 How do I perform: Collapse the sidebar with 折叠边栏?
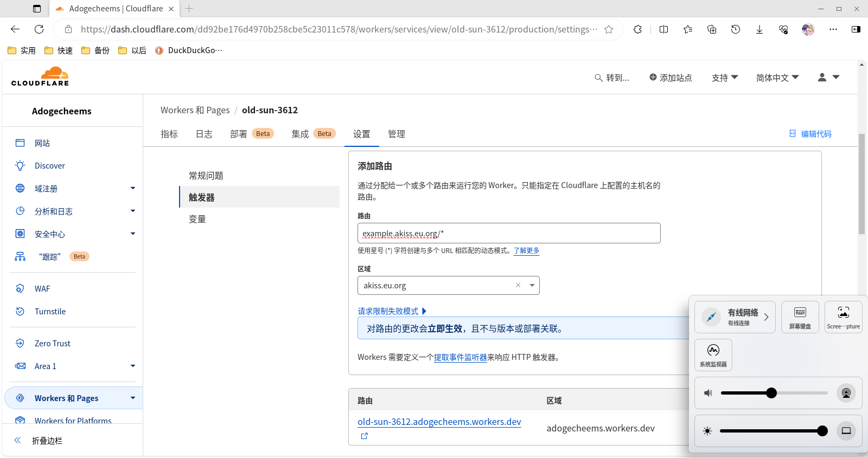(x=38, y=441)
